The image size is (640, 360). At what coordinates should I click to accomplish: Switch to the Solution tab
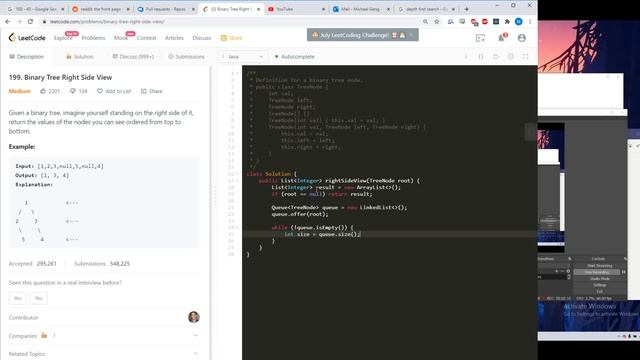80,56
